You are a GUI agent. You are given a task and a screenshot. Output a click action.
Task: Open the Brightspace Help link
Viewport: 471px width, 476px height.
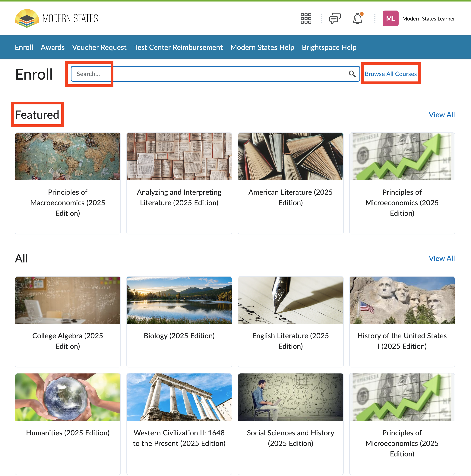click(x=329, y=47)
